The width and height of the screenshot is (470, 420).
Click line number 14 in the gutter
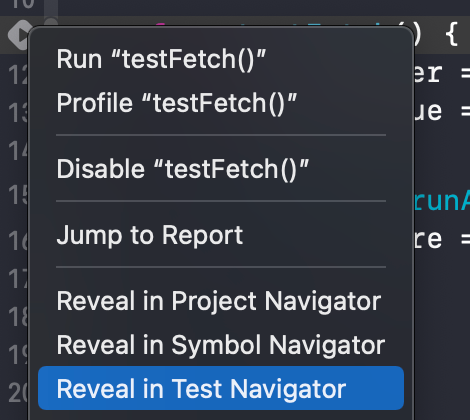click(18, 151)
